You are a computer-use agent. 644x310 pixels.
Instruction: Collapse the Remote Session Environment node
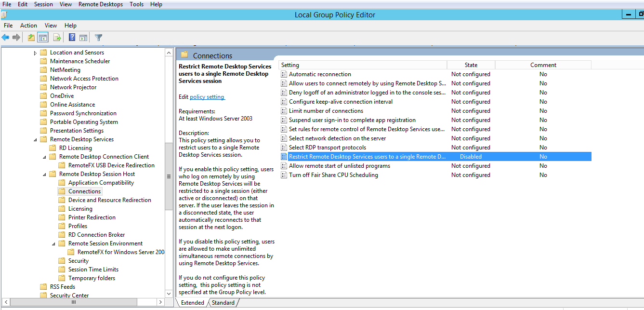point(54,244)
